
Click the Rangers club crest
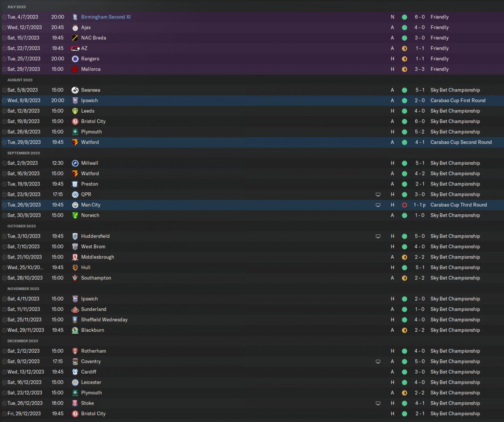75,59
